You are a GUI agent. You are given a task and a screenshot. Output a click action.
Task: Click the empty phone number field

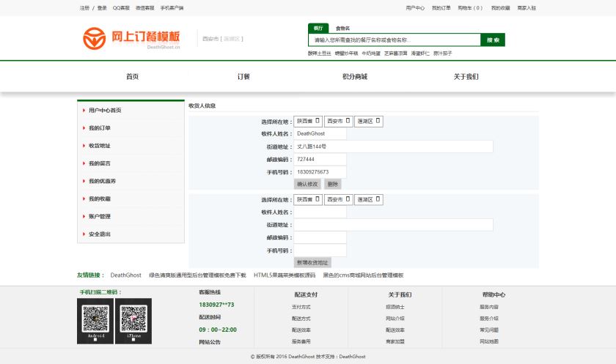coord(320,250)
